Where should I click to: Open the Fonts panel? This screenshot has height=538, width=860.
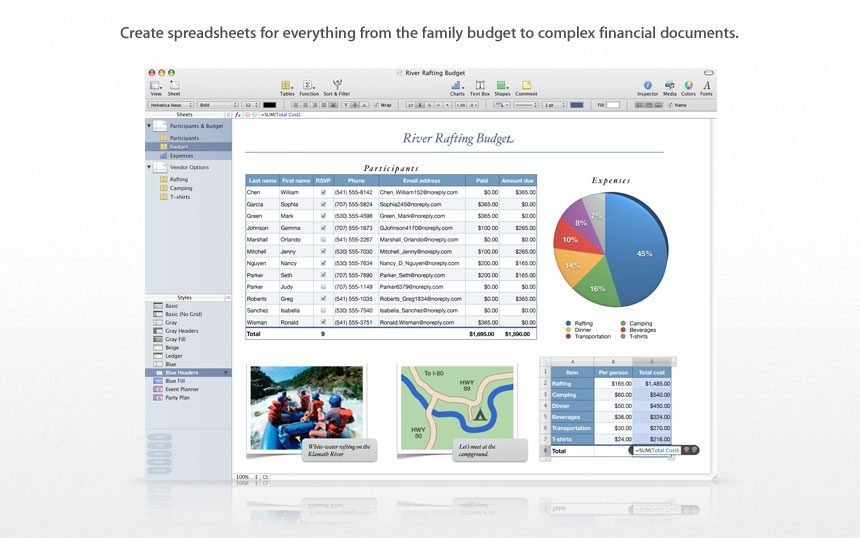706,88
